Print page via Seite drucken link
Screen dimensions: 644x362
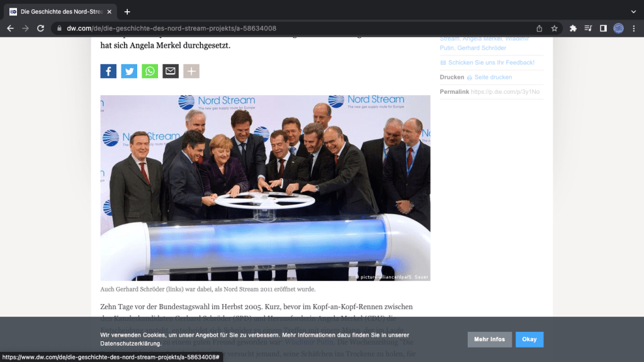[x=493, y=77]
